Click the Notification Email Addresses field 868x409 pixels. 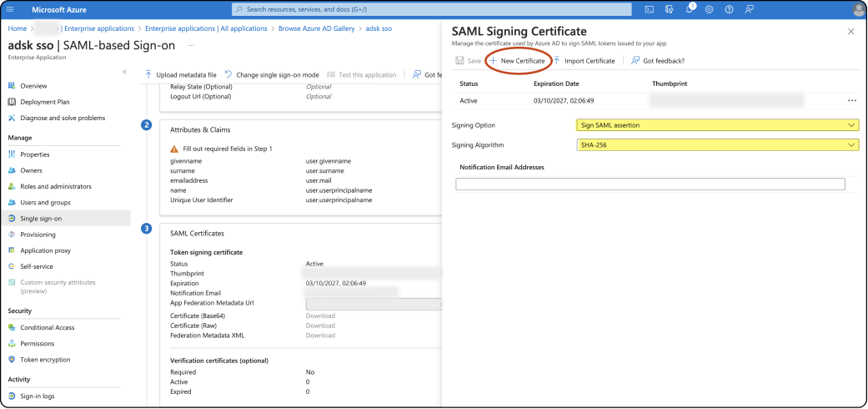pyautogui.click(x=650, y=184)
